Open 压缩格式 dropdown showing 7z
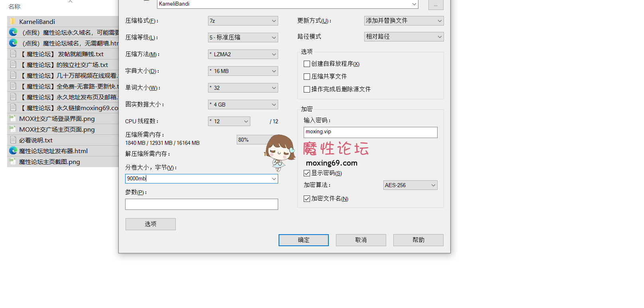 243,21
